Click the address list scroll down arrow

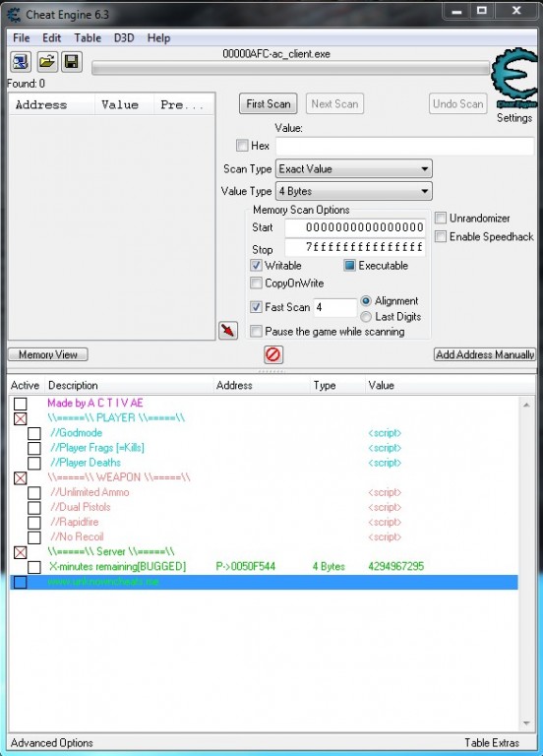[x=526, y=724]
